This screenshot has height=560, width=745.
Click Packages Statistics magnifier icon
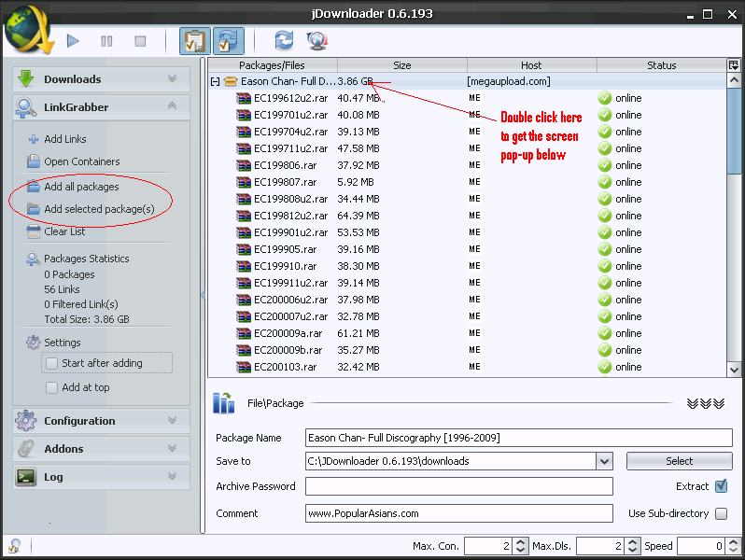(33, 259)
